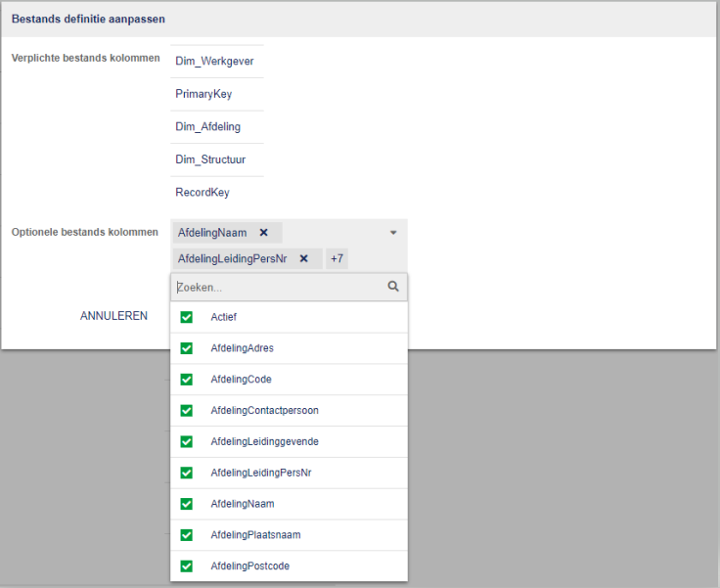Collapse the optional columns dropdown arrow

pos(393,233)
